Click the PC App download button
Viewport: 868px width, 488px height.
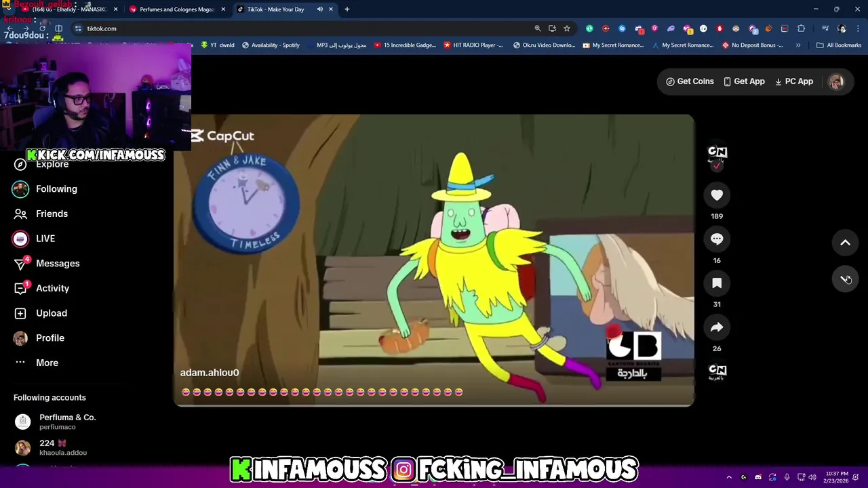[x=794, y=81]
